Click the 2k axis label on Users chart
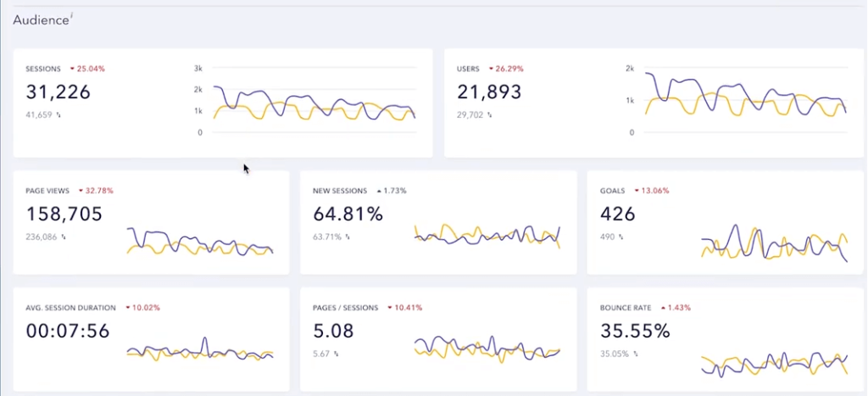The image size is (868, 396). point(630,68)
